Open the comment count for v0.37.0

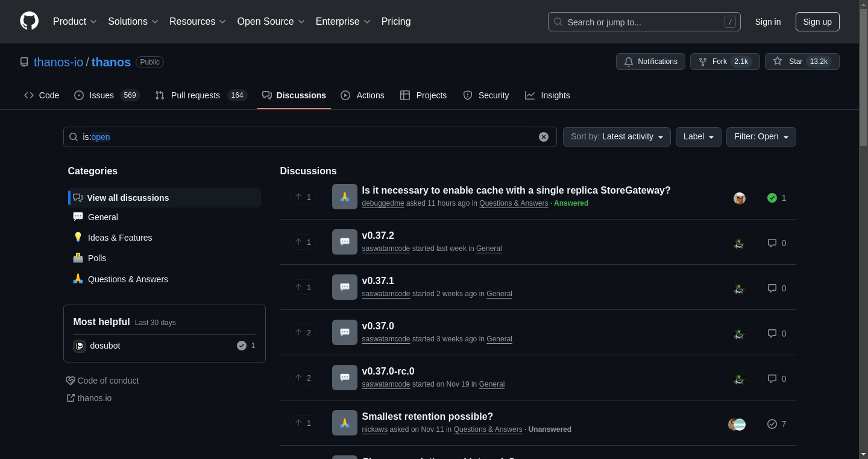[777, 334]
